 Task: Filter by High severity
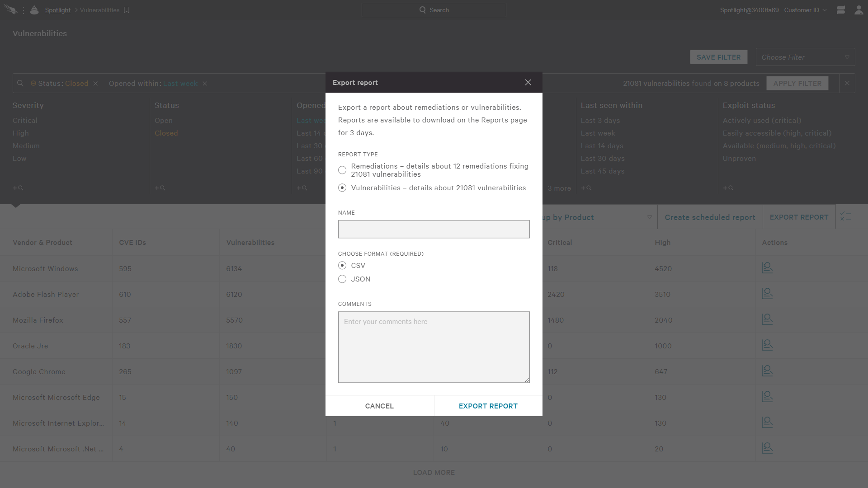point(21,133)
